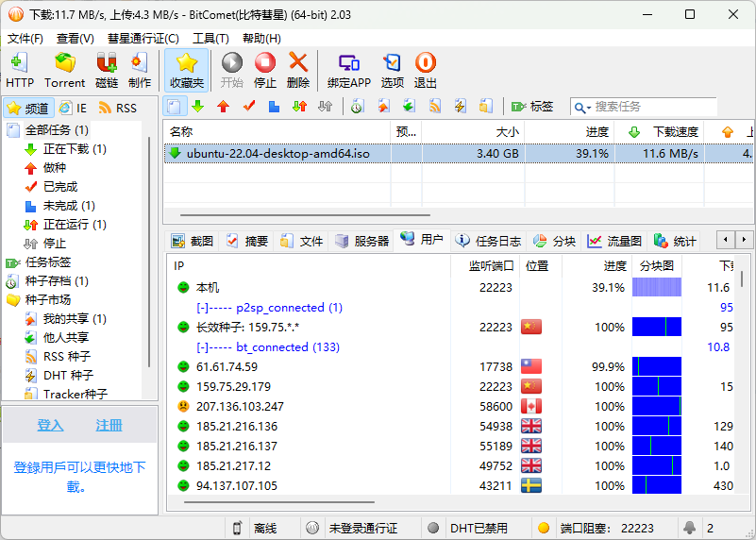The image size is (756, 540).
Task: Open a Torrent file via toolbar
Action: (x=64, y=71)
